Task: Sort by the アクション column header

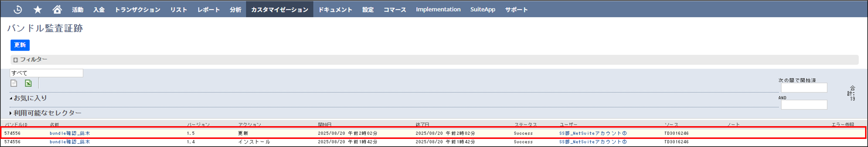Action: [249, 124]
